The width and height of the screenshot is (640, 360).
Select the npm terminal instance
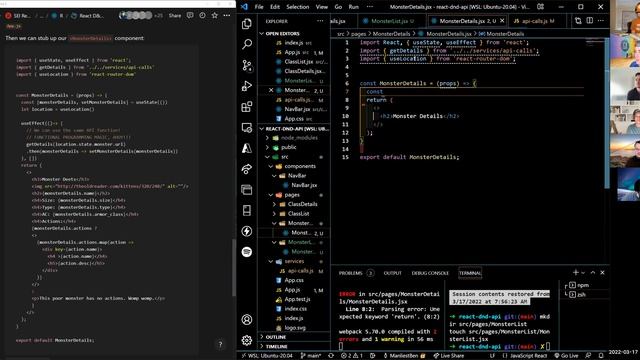pos(584,285)
